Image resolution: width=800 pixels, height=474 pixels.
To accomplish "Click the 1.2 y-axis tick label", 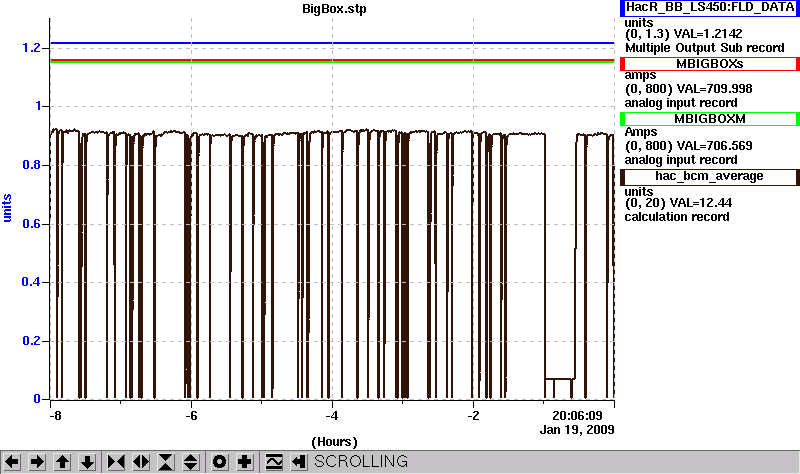I will pyautogui.click(x=31, y=48).
